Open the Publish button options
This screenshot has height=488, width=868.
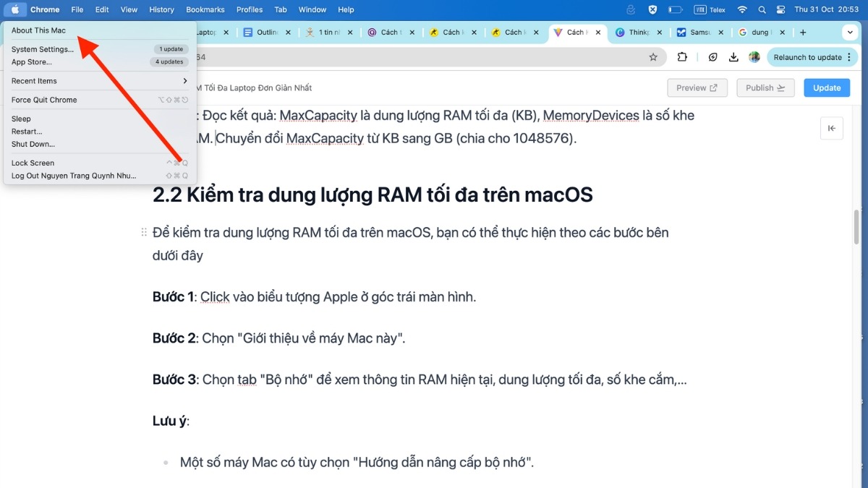(765, 87)
